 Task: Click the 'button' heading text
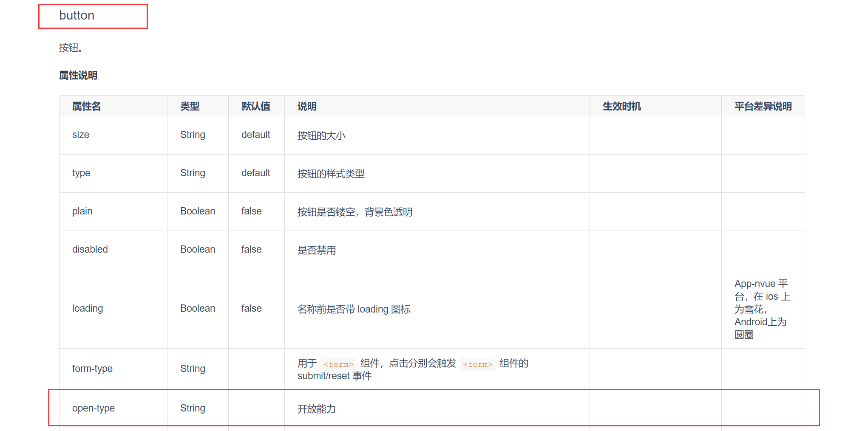(77, 16)
